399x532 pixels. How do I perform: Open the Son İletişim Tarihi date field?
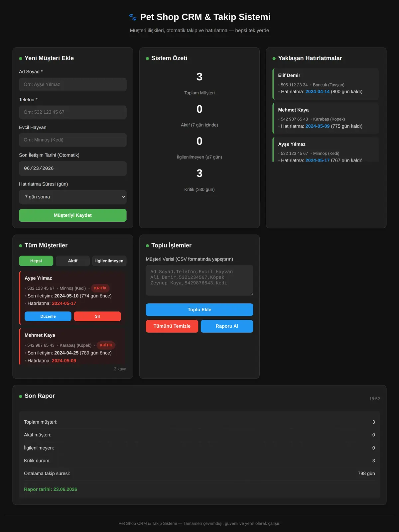[73, 168]
